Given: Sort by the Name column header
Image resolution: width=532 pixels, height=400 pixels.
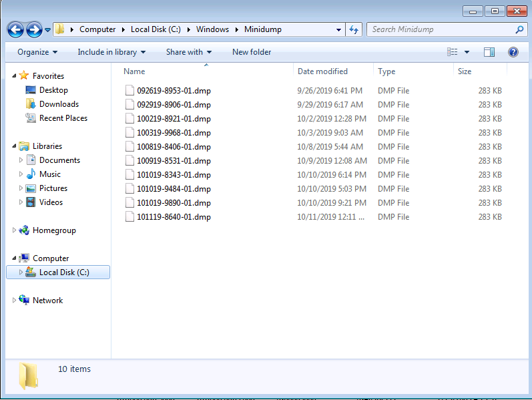Looking at the screenshot, I should 134,71.
